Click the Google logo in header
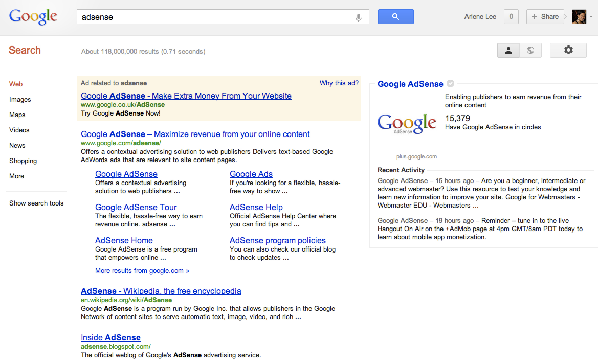The width and height of the screenshot is (598, 364). [33, 16]
